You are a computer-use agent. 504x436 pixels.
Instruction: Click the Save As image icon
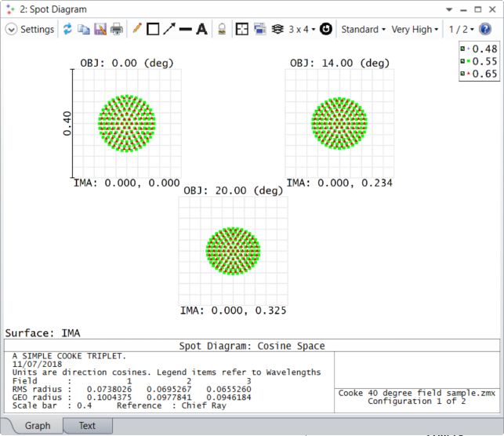tap(100, 29)
